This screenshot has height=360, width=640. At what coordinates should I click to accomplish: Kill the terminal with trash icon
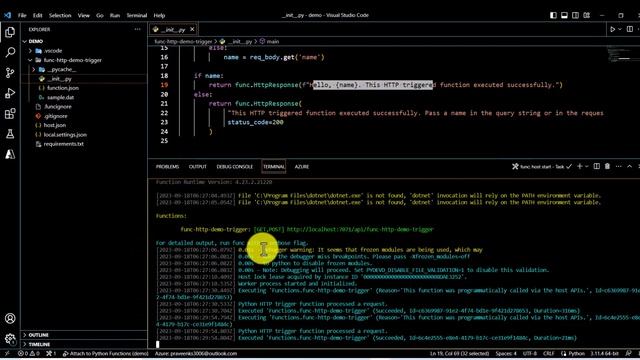[x=607, y=166]
